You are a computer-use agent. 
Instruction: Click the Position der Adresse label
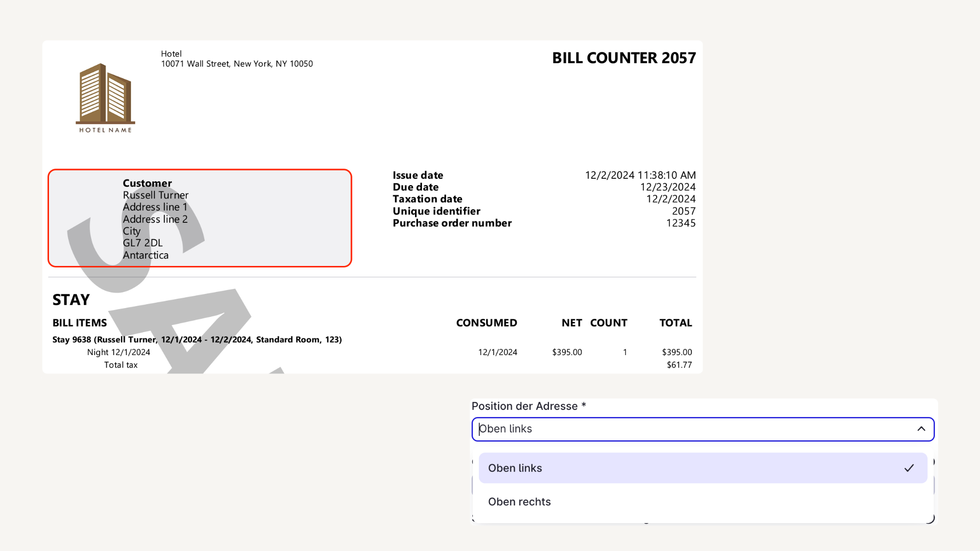525,407
